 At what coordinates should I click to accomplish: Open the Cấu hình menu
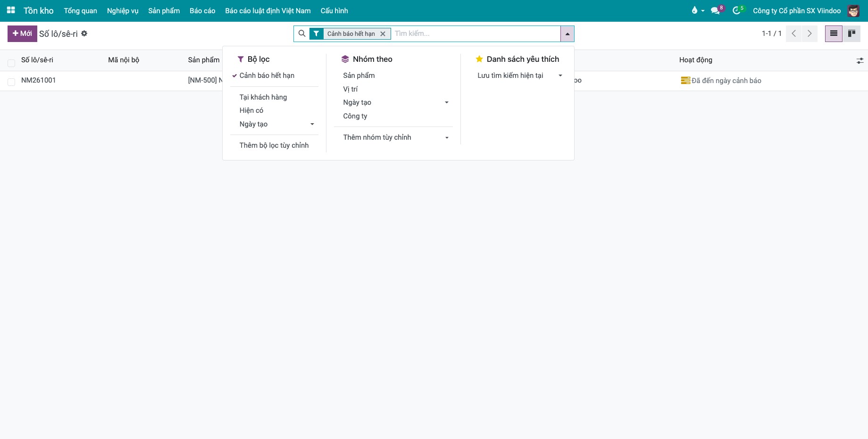pos(334,10)
